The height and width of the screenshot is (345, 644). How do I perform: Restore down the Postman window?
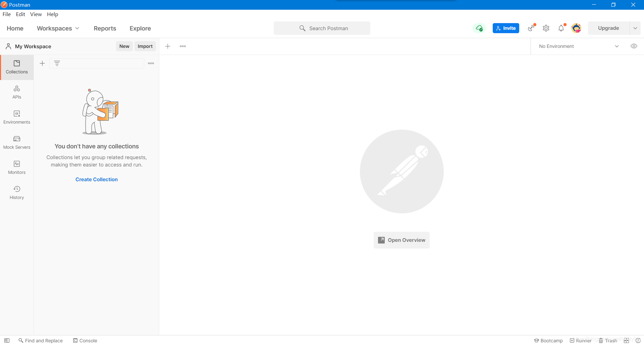coord(613,5)
